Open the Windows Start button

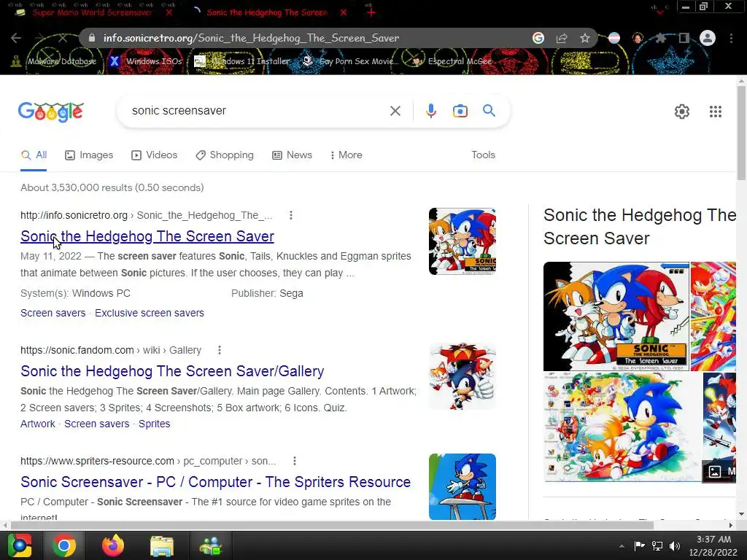pyautogui.click(x=20, y=545)
